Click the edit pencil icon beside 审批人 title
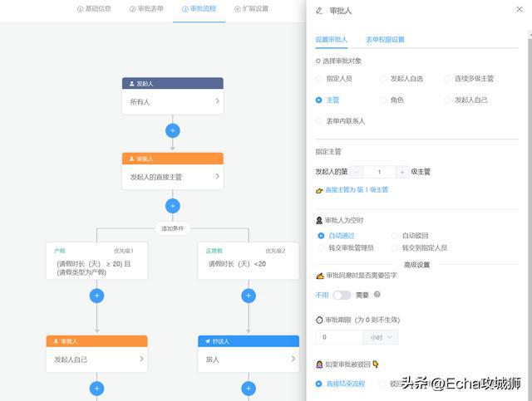The width and height of the screenshot is (532, 401). click(x=319, y=11)
